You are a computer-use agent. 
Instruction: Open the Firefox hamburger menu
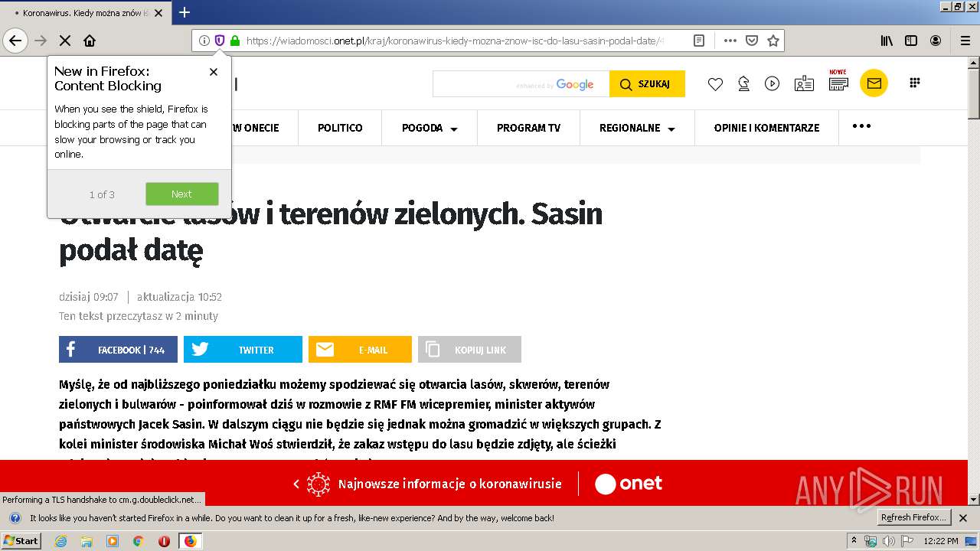coord(965,41)
